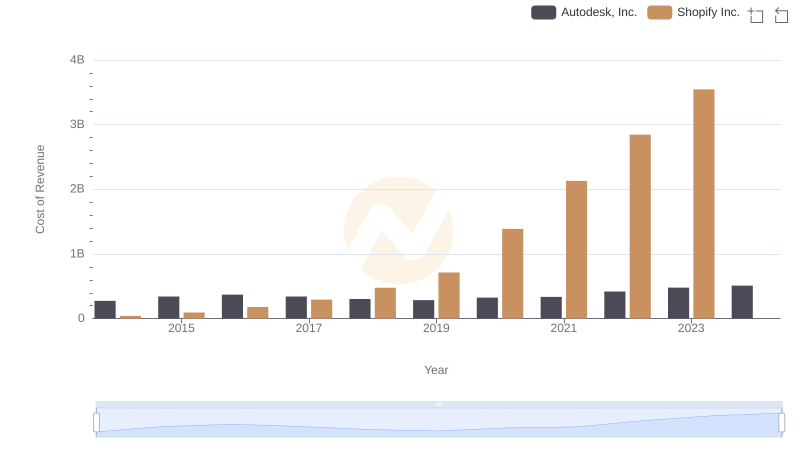Click the Autodesk bar for 2023
Image resolution: width=800 pixels, height=461 pixels.
(679, 303)
